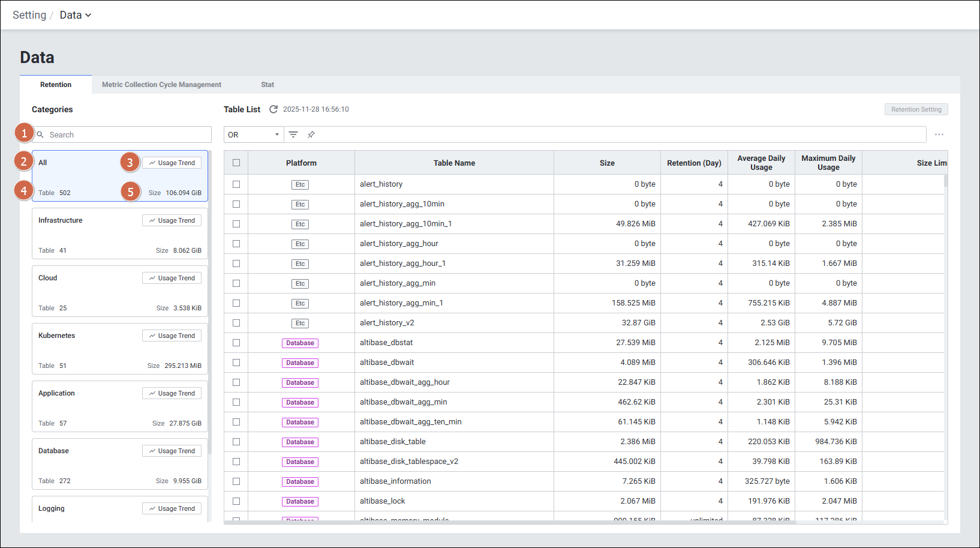The image size is (980, 548).
Task: Click the horizontal scrollbar under the table
Action: (x=510, y=522)
